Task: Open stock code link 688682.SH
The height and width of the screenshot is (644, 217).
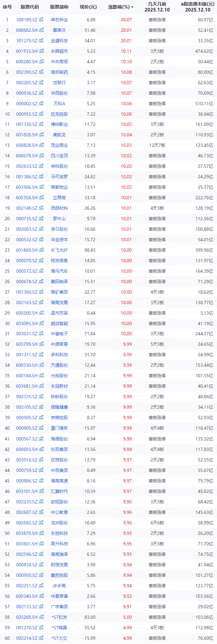Action: (27, 30)
